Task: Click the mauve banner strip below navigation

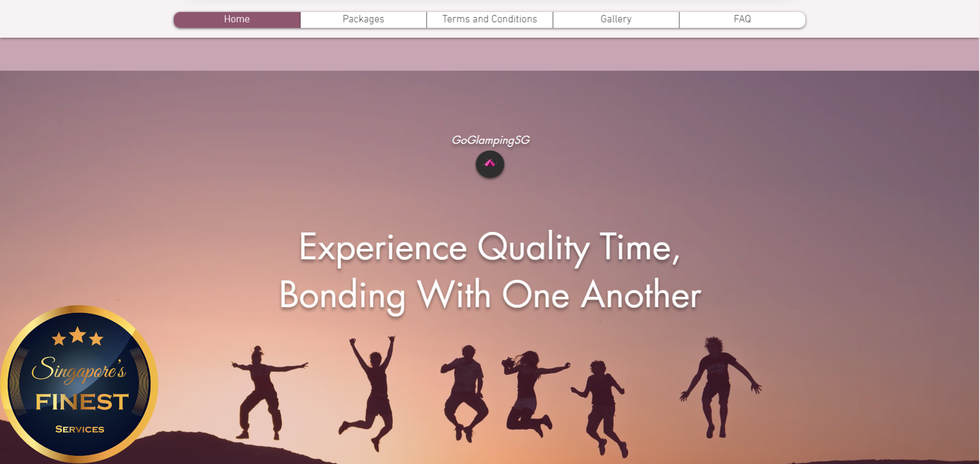Action: 489,54
